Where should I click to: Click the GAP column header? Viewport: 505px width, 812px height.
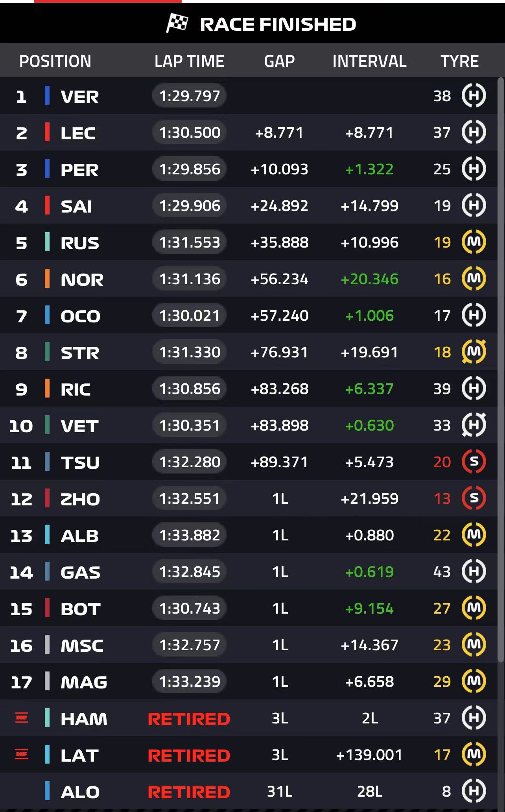coord(279,61)
